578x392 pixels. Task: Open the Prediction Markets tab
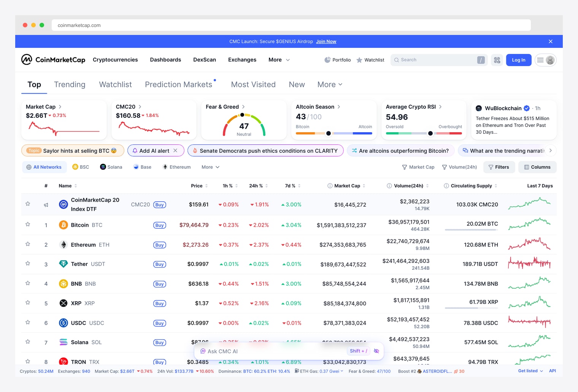click(178, 84)
